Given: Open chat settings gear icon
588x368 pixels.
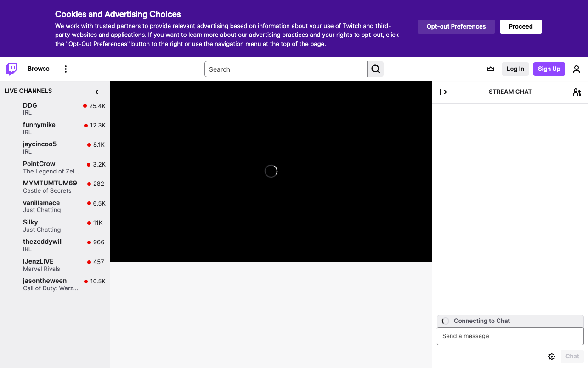Looking at the screenshot, I should click(552, 356).
